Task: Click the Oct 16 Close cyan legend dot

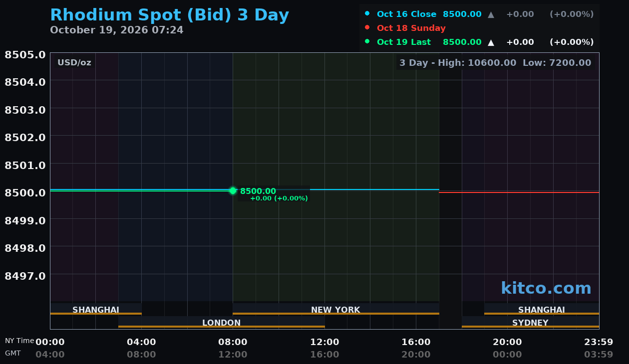Action: tap(367, 13)
